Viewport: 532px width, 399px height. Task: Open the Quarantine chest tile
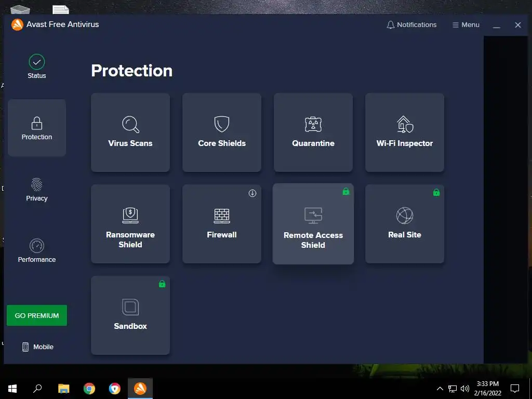pos(313,132)
